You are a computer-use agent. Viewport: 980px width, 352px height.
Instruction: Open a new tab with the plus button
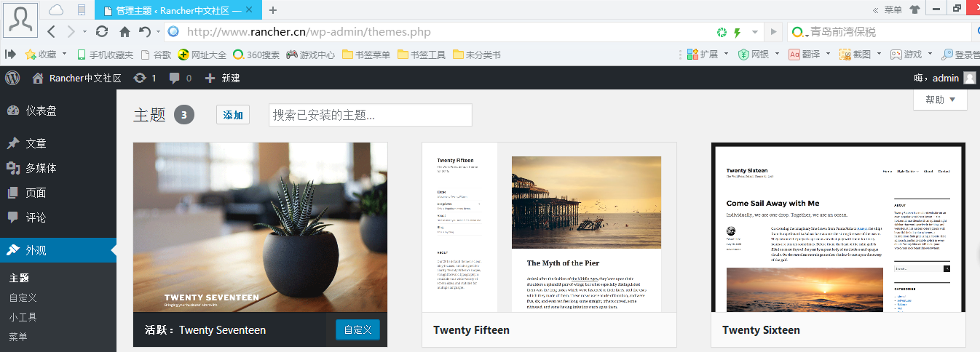pyautogui.click(x=273, y=10)
